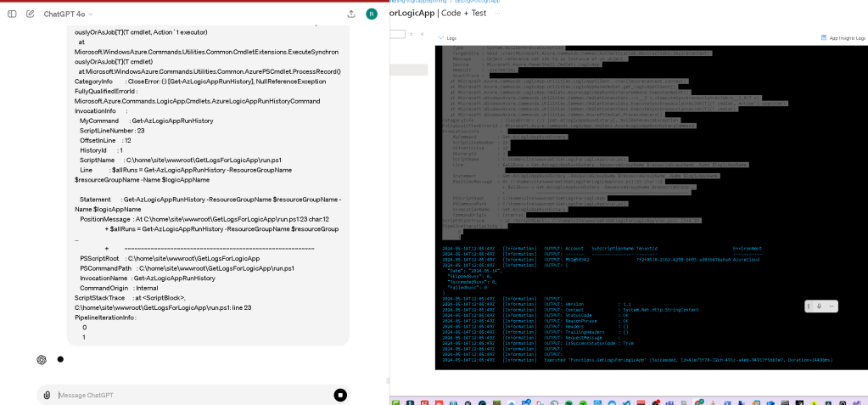Open the ellipsis menu beside Code + Test
Screen dimensions: 868x405
[498, 14]
